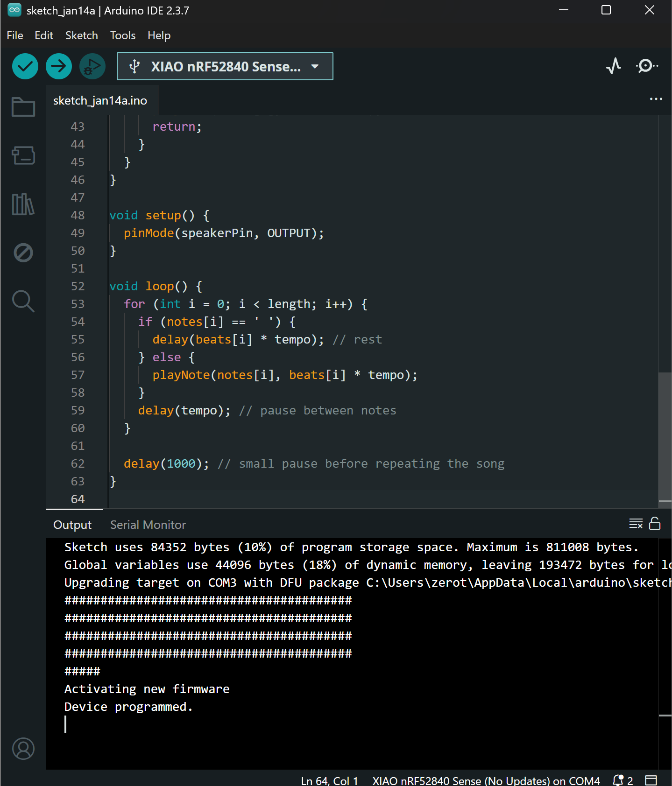The height and width of the screenshot is (786, 672).
Task: Open the Serial Monitor magnifier icon
Action: 647,66
